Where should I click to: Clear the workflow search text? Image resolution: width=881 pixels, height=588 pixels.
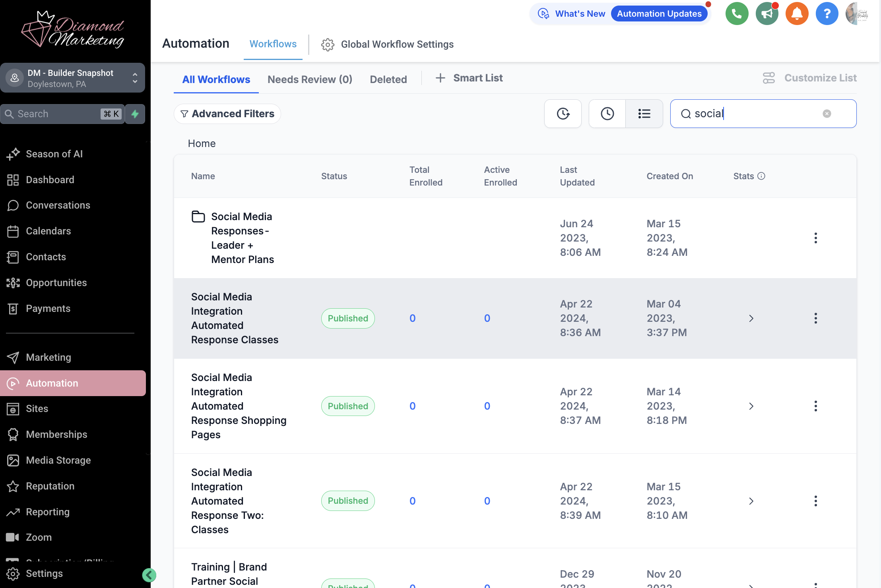pos(827,114)
